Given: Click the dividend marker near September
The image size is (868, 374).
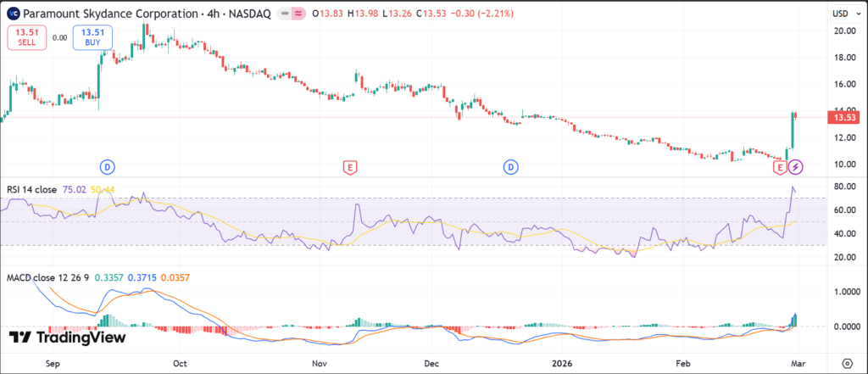Looking at the screenshot, I should point(108,167).
